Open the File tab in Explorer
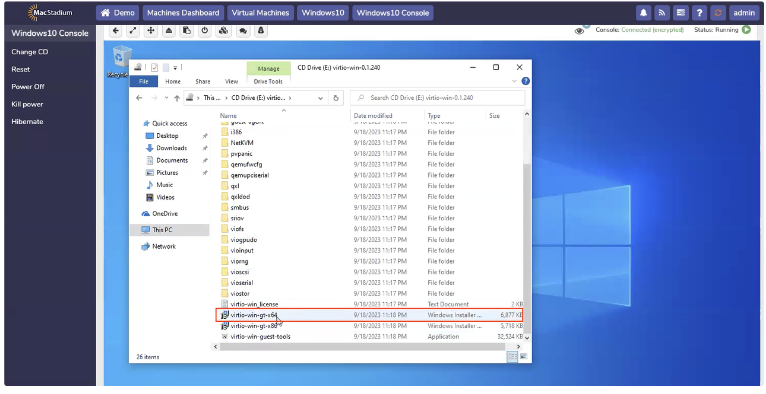 tap(144, 82)
